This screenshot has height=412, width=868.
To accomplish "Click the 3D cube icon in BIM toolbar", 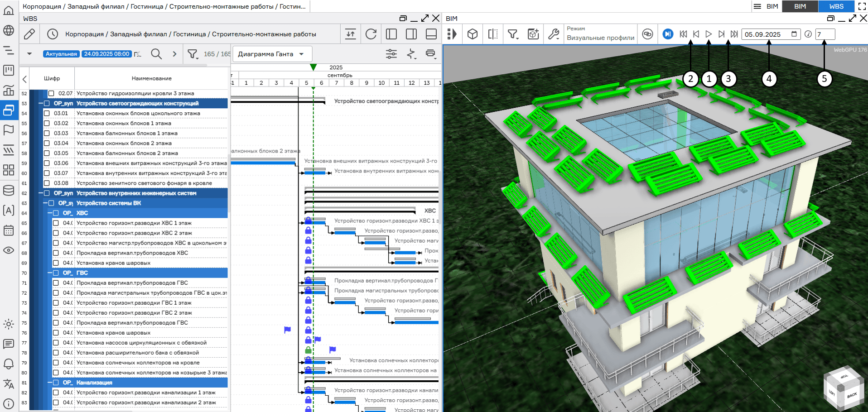I will [x=473, y=34].
